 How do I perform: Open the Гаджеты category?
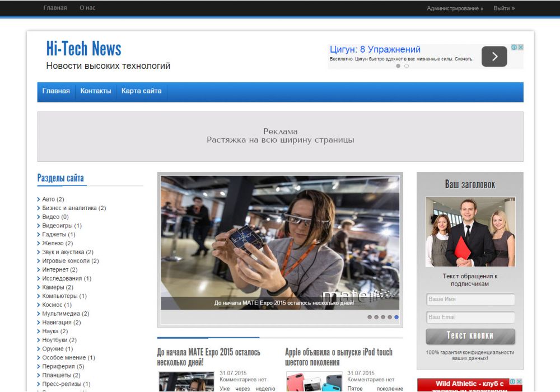(x=59, y=235)
